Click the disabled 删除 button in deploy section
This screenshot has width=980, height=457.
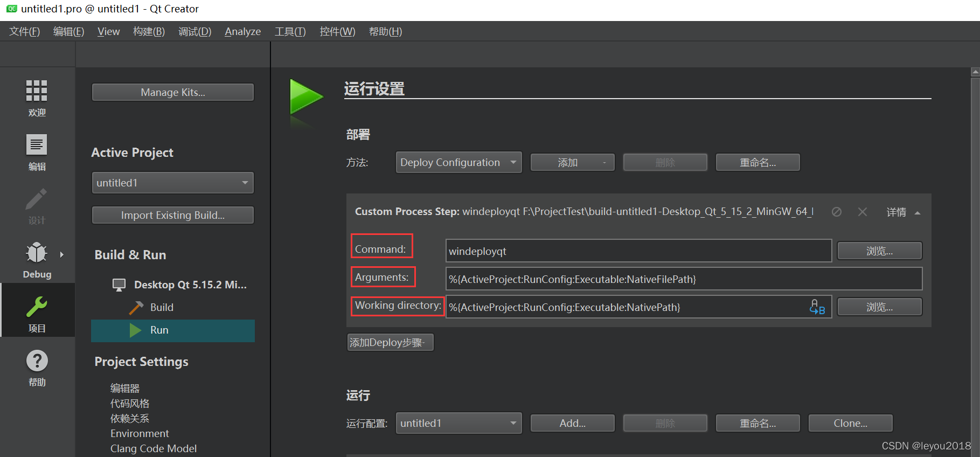pyautogui.click(x=665, y=162)
